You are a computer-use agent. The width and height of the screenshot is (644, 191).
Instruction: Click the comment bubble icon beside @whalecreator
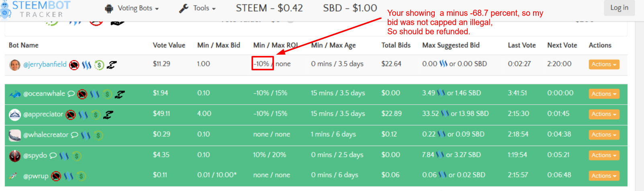(74, 135)
